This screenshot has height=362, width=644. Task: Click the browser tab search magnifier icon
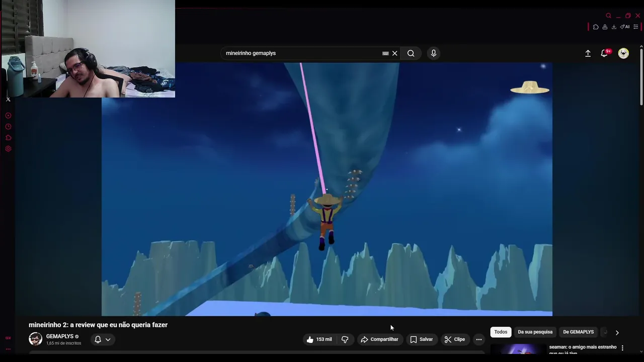609,16
